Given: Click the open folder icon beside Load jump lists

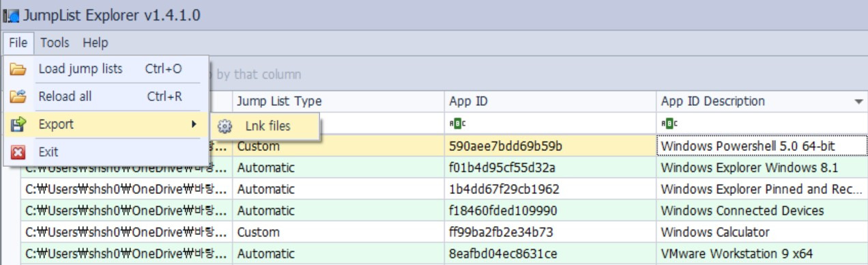Looking at the screenshot, I should pos(18,69).
